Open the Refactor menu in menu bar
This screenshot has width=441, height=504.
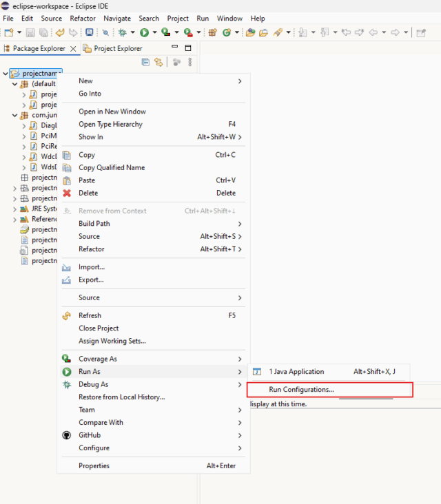[83, 19]
